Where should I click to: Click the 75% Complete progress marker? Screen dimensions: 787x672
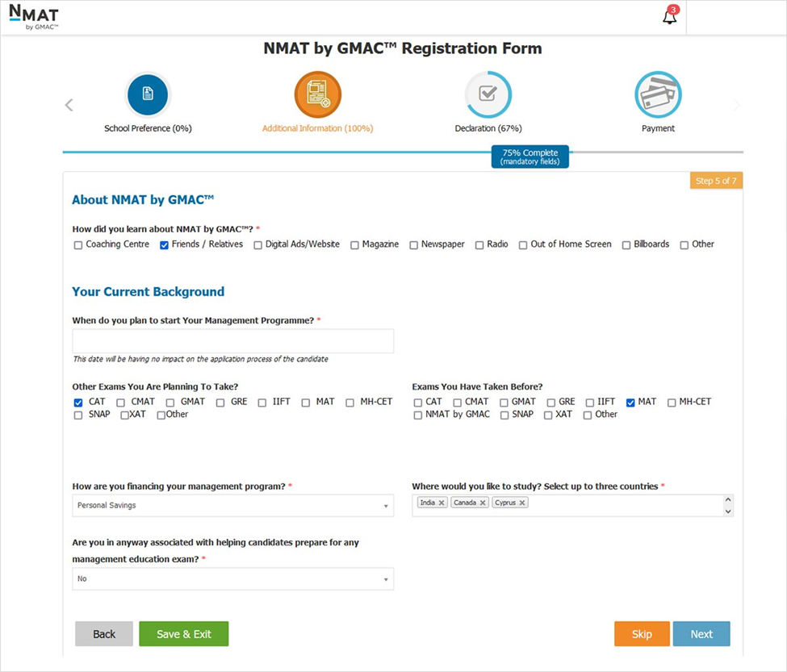[x=530, y=157]
